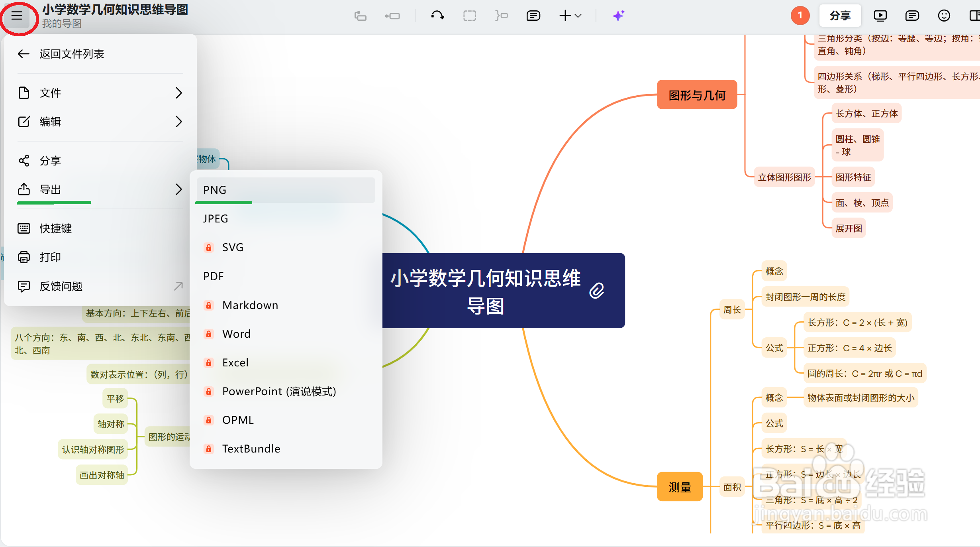Click the attachment paperclip on the central topic
The height and width of the screenshot is (547, 980).
tap(596, 291)
